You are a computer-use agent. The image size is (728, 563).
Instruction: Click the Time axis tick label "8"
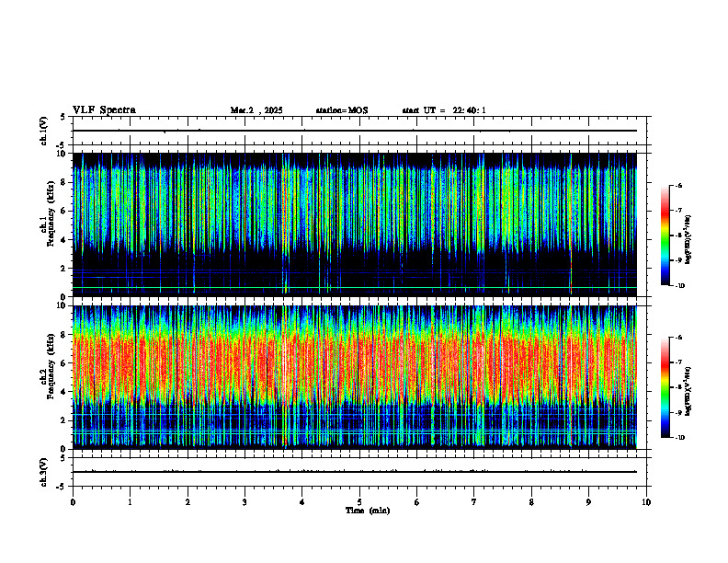[x=531, y=502]
